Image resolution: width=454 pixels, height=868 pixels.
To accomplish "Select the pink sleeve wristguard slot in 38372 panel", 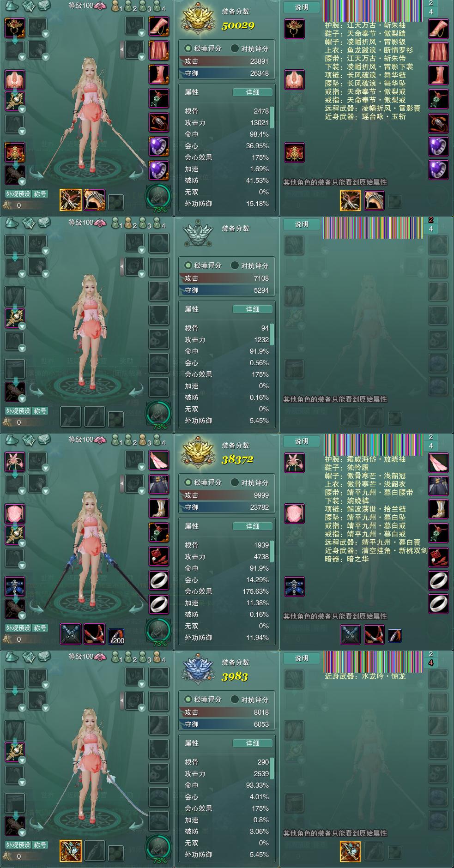I will pyautogui.click(x=158, y=460).
